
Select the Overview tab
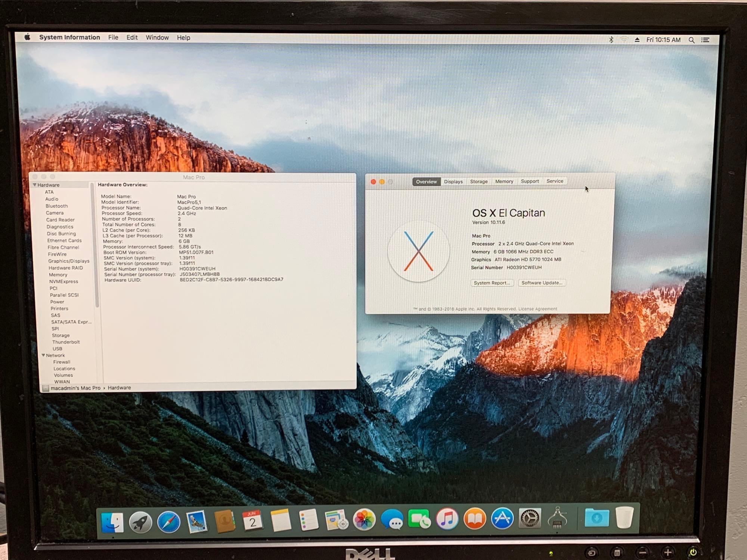click(426, 181)
